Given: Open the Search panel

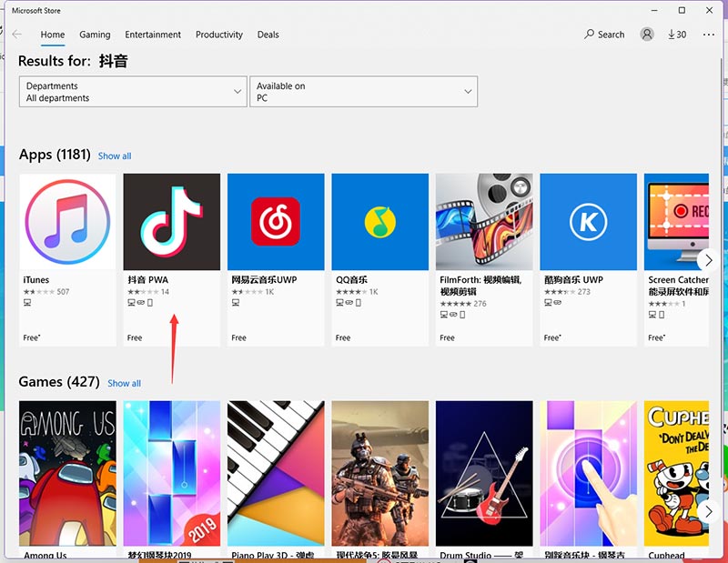Looking at the screenshot, I should click(x=604, y=34).
